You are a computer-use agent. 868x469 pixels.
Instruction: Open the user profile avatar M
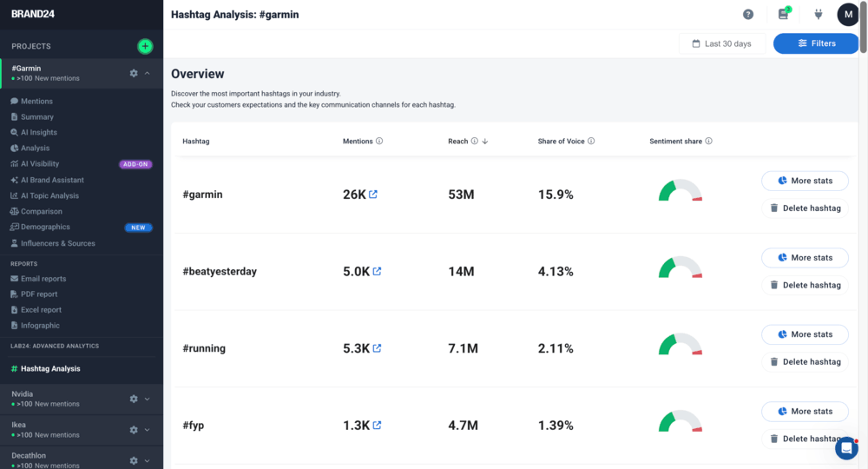pos(847,15)
